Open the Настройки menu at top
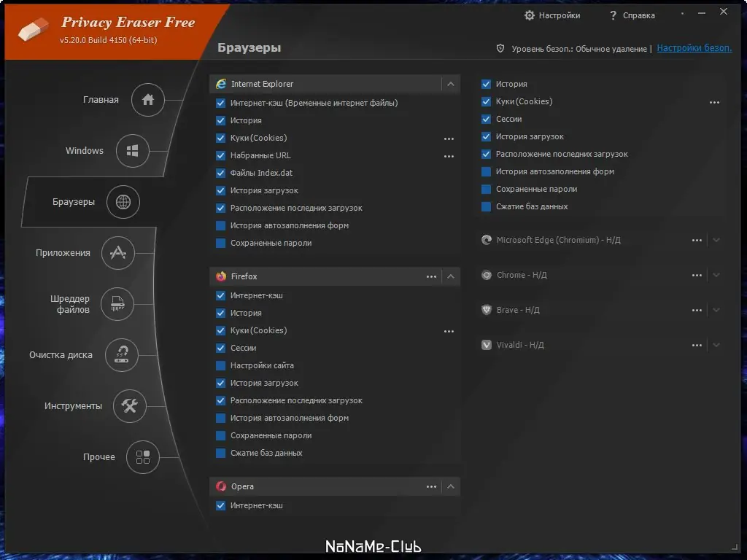Viewport: 747px width, 560px height. pos(553,15)
